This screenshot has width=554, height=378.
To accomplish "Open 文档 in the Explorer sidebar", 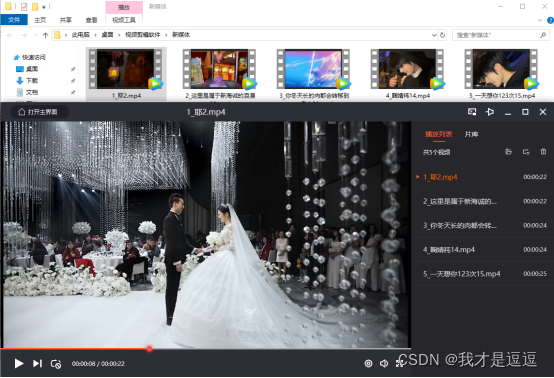I will [32, 92].
